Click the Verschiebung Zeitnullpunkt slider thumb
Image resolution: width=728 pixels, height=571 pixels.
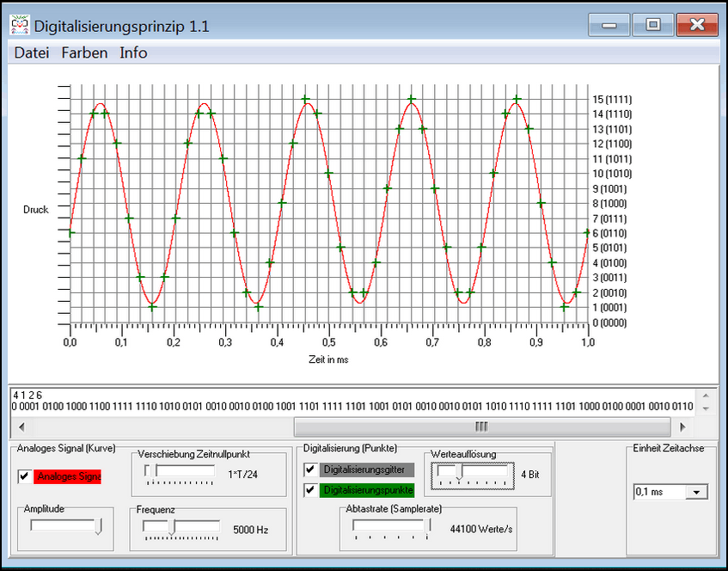coord(152,470)
